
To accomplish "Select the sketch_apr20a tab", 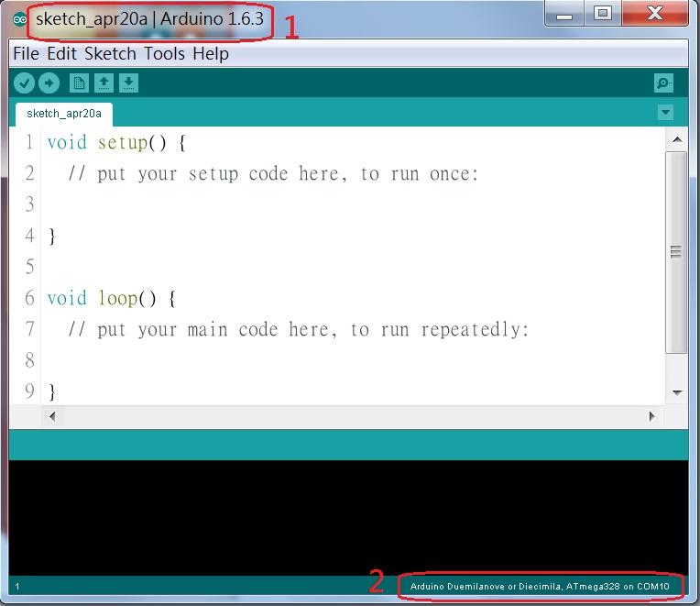I will click(64, 114).
